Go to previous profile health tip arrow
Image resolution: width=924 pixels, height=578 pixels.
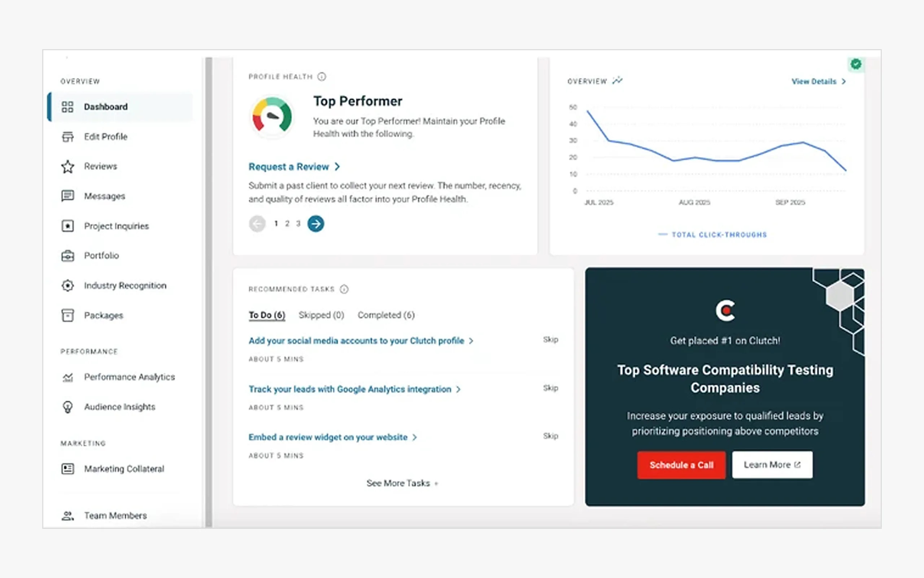coord(257,224)
